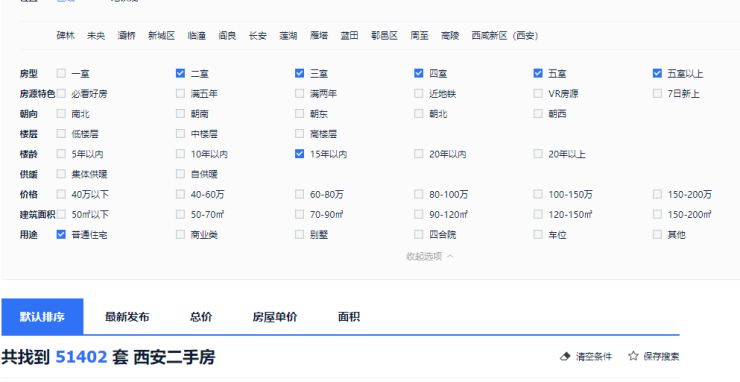Uncheck the 五室以上 checkbox
Viewport: 740px width, 382px height.
point(657,73)
